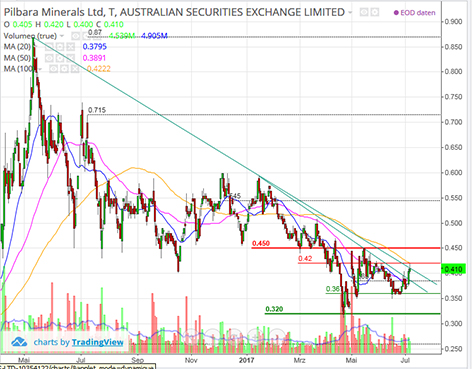472x369 pixels.
Task: Expand dropdown arrow after EXCHANGE LIMITED title
Action: [x=350, y=13]
